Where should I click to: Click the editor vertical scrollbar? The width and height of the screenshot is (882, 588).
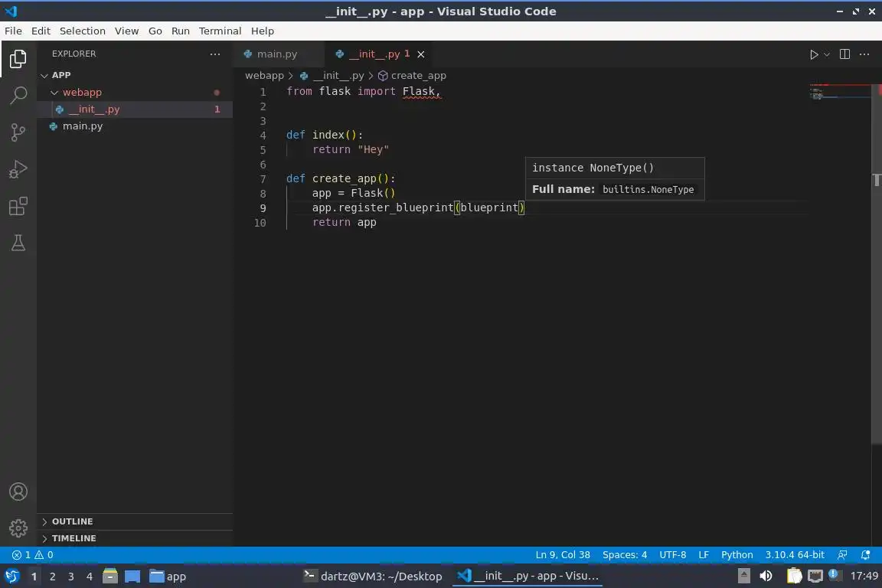[x=877, y=263]
